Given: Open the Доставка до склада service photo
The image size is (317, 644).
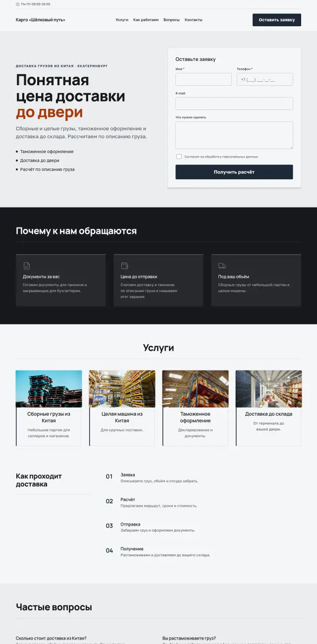Looking at the screenshot, I should (268, 389).
